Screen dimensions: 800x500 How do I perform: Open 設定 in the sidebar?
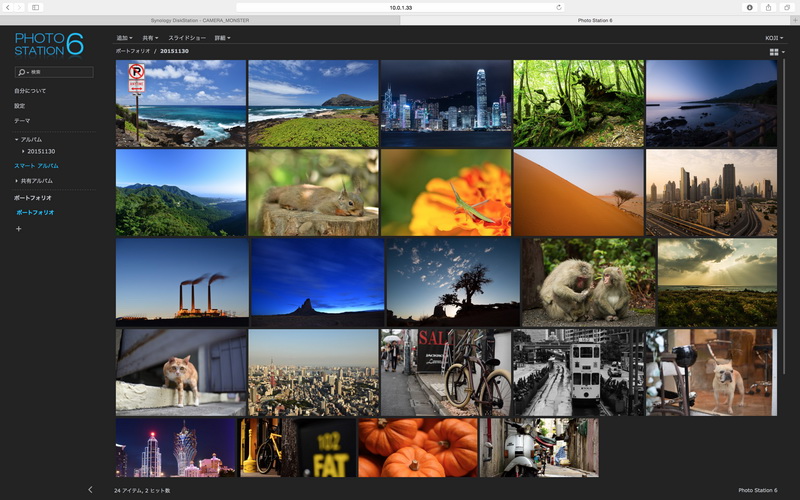pyautogui.click(x=20, y=106)
